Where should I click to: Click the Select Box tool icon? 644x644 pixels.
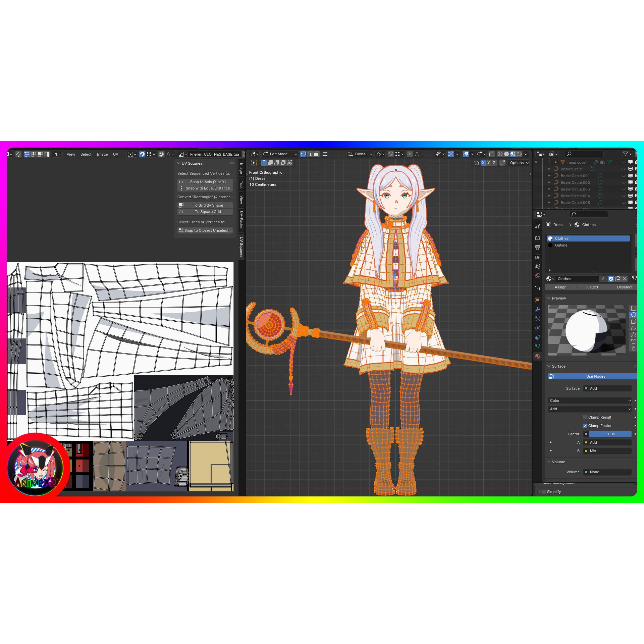point(254,163)
